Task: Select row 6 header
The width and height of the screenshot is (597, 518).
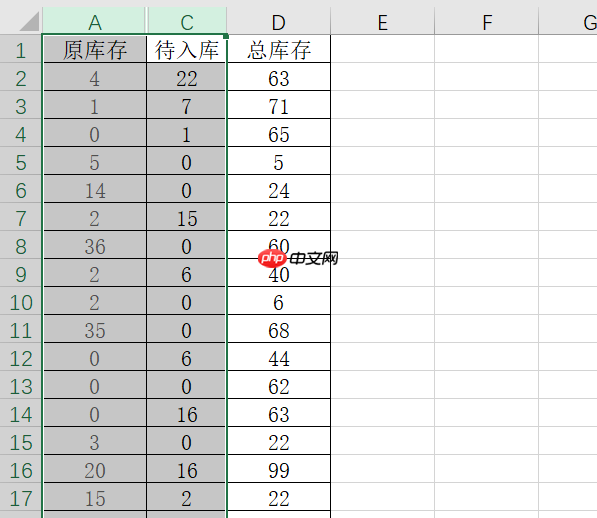Action: [x=21, y=189]
